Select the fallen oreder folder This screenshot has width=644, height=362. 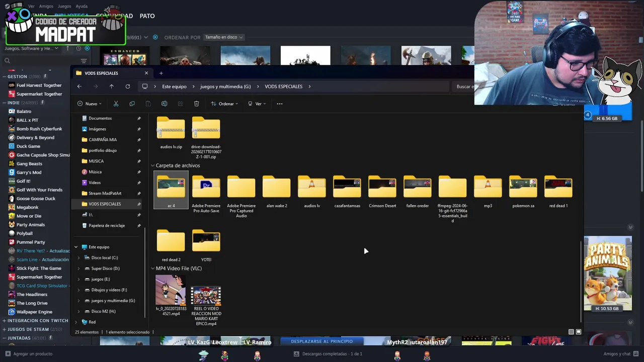pos(418,191)
